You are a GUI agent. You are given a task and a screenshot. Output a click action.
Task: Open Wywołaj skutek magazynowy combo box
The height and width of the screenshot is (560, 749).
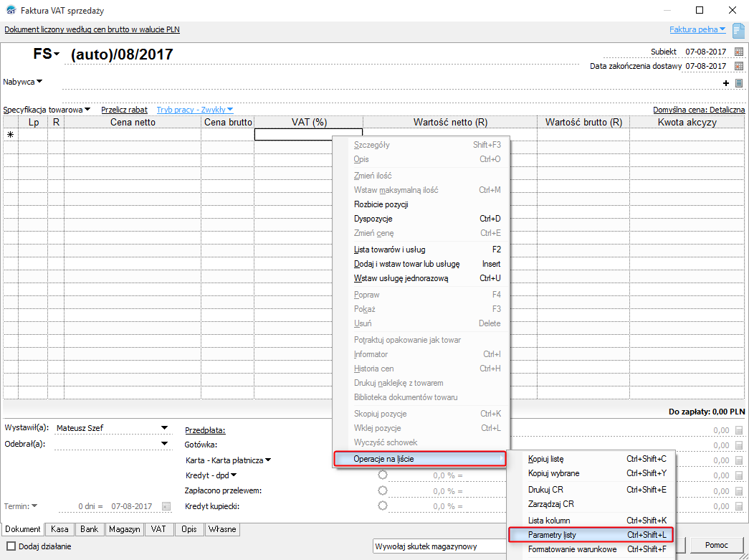[439, 546]
